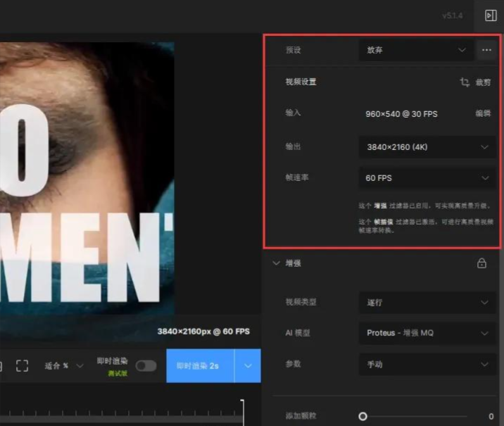Click 编辑 next to input resolution
The image size is (504, 426).
483,113
